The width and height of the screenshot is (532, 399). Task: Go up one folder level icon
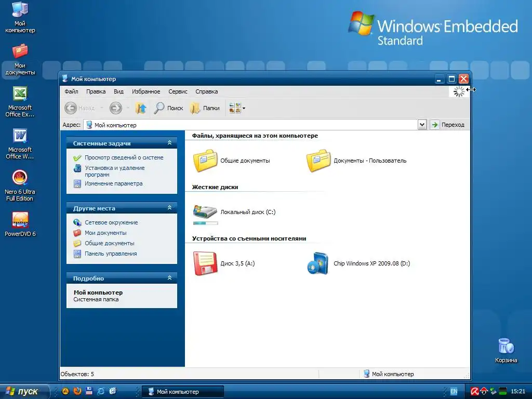point(140,108)
